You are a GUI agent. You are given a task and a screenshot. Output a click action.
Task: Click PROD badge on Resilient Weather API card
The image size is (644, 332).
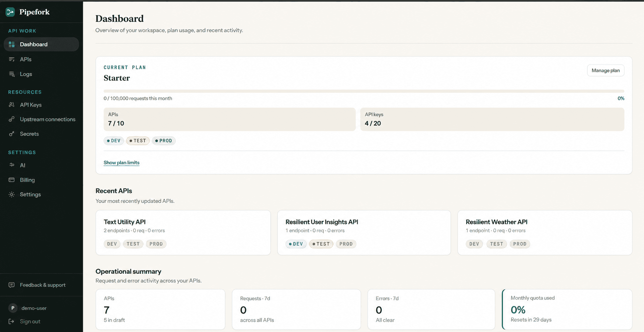point(520,244)
